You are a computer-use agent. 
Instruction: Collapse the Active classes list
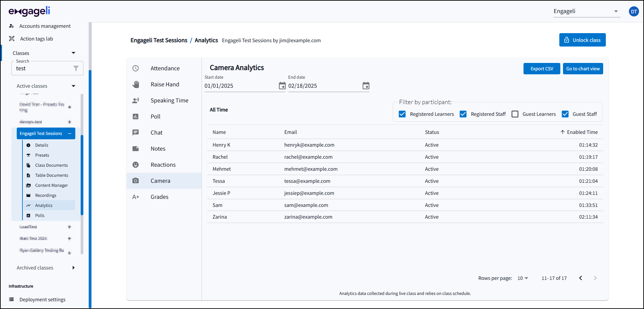pyautogui.click(x=74, y=86)
